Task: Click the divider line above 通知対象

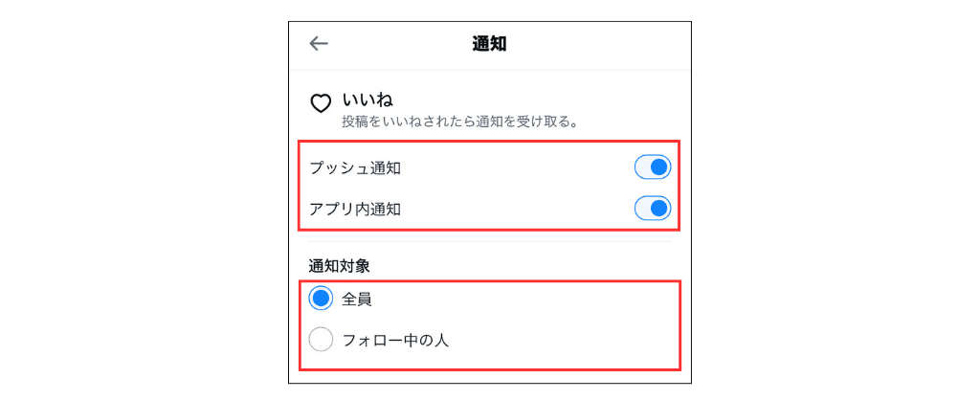Action: coord(489,241)
